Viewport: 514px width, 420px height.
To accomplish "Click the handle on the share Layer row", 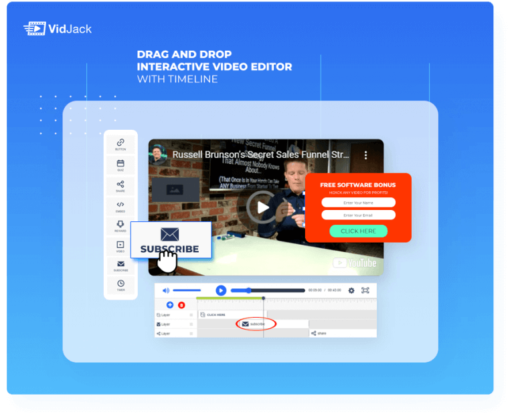I will pos(191,334).
